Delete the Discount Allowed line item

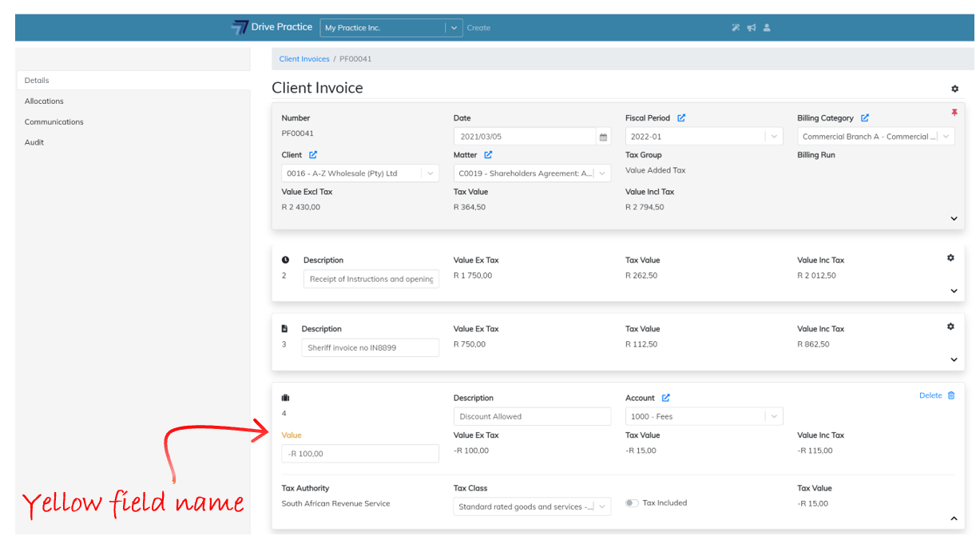937,395
